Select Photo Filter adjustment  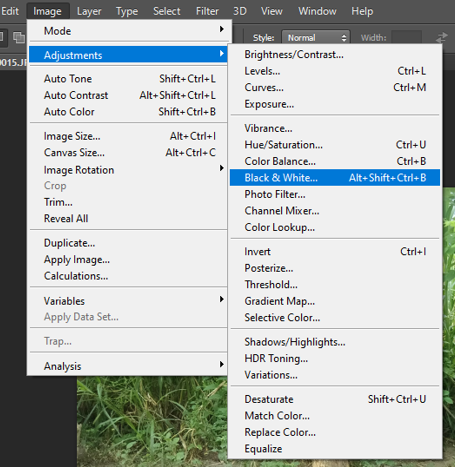click(335, 194)
